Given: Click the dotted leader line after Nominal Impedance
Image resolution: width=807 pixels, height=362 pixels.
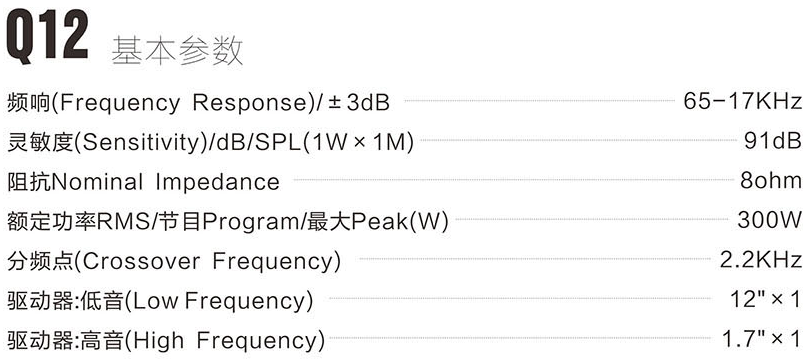Looking at the screenshot, I should pos(513,180).
